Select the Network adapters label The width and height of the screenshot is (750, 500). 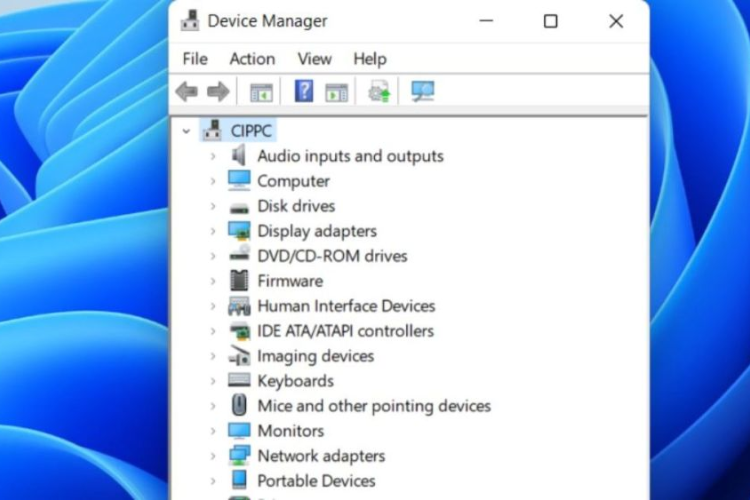321,456
